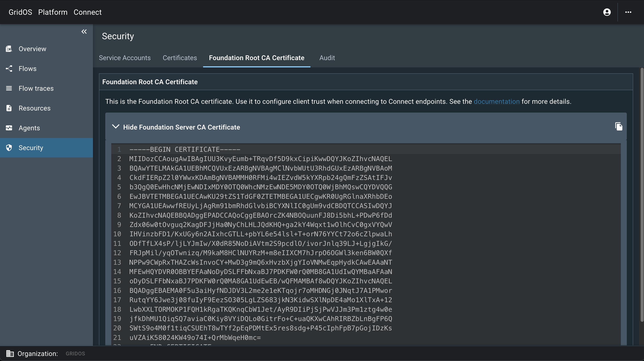
Task: Click inside the certificate text area
Action: click(x=300, y=237)
